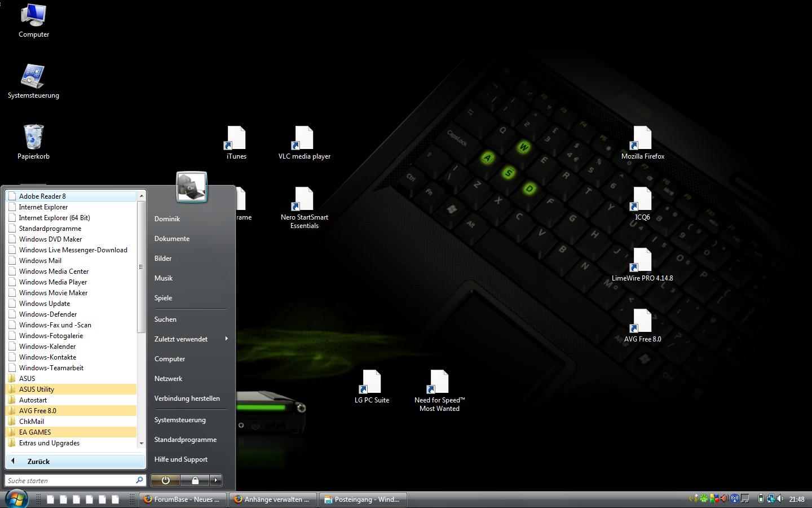This screenshot has height=508, width=812.
Task: Open Dominik user folder in Start menu
Action: click(x=167, y=219)
